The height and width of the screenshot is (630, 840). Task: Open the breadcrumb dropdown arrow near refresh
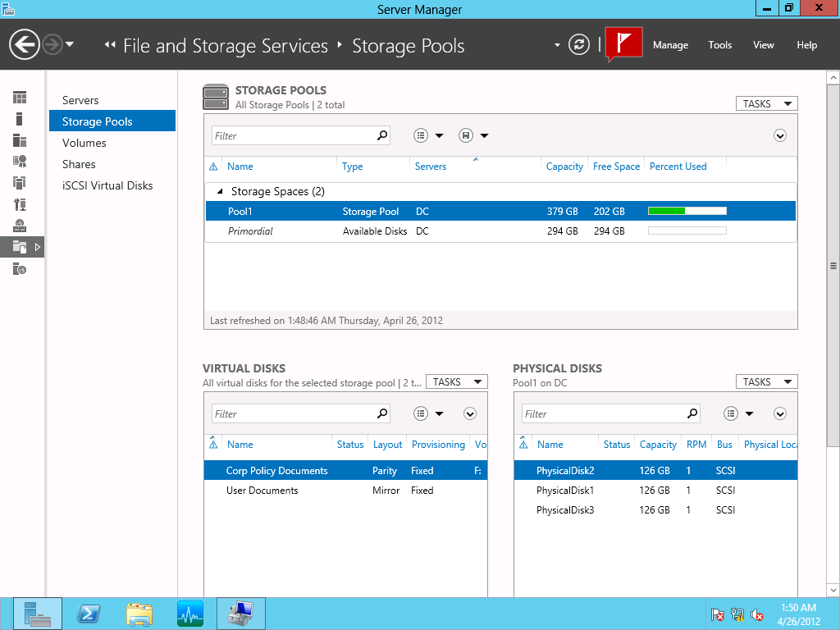tap(557, 45)
